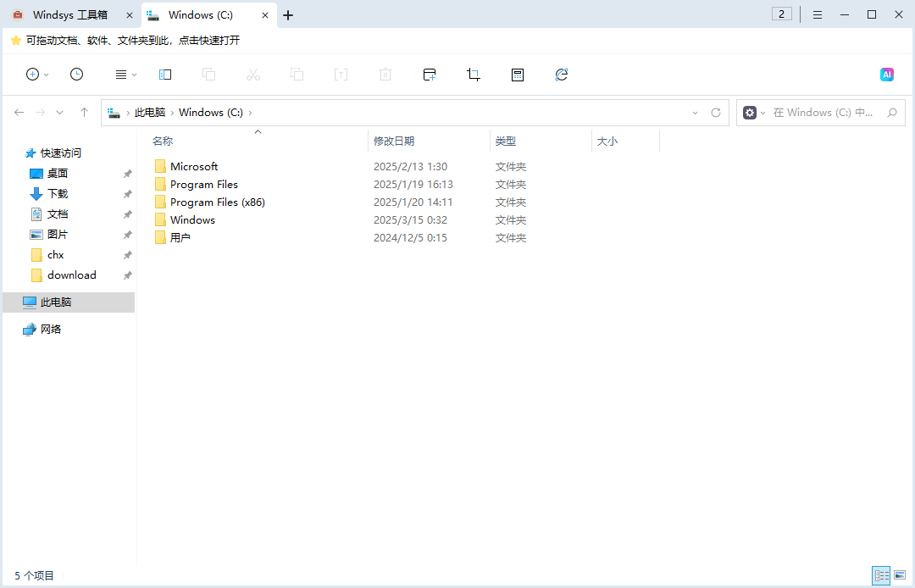Open the calculator icon
The height and width of the screenshot is (588, 915).
tap(518, 75)
